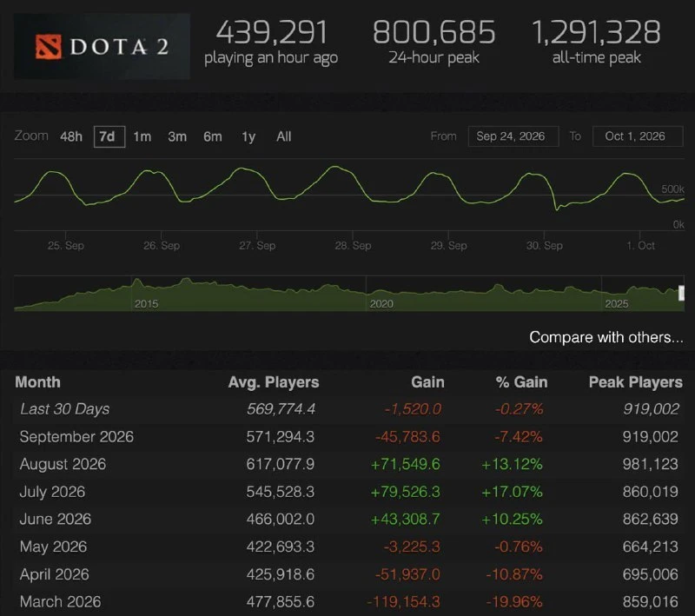This screenshot has width=695, height=616.
Task: Select the 7d zoom range
Action: point(109,136)
